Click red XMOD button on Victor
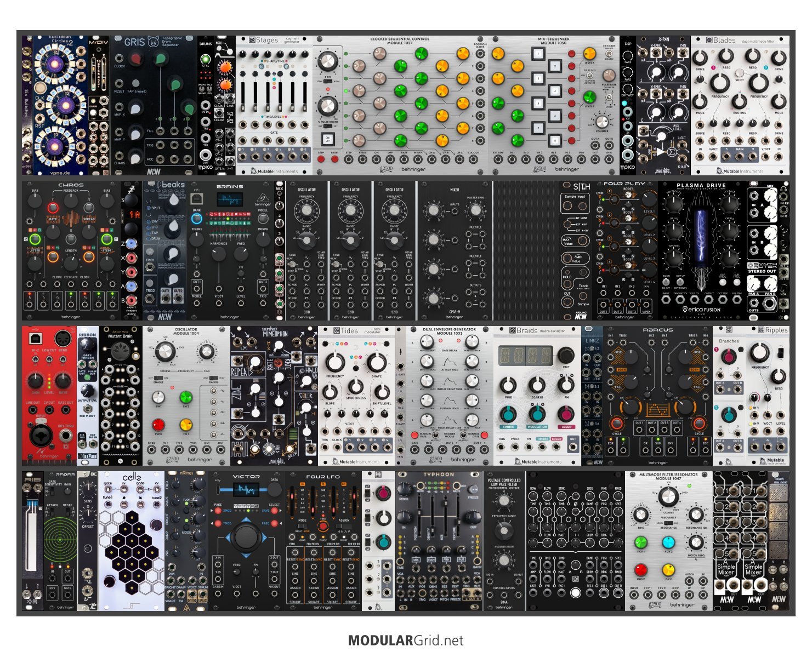This screenshot has height=652, width=812. pos(218,511)
